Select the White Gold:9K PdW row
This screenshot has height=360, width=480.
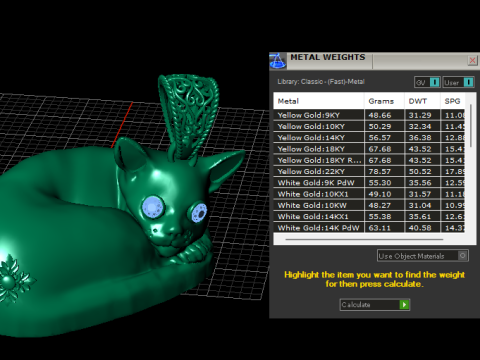(369, 183)
